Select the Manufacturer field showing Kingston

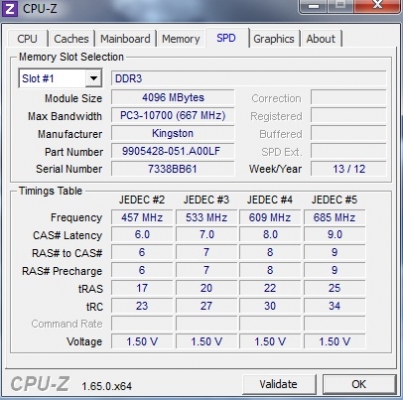point(173,133)
